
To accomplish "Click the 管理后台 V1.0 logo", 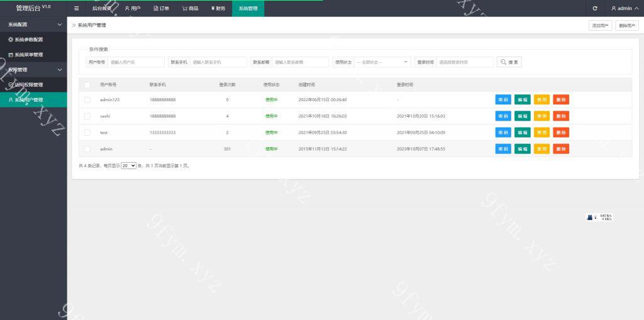I will point(33,8).
